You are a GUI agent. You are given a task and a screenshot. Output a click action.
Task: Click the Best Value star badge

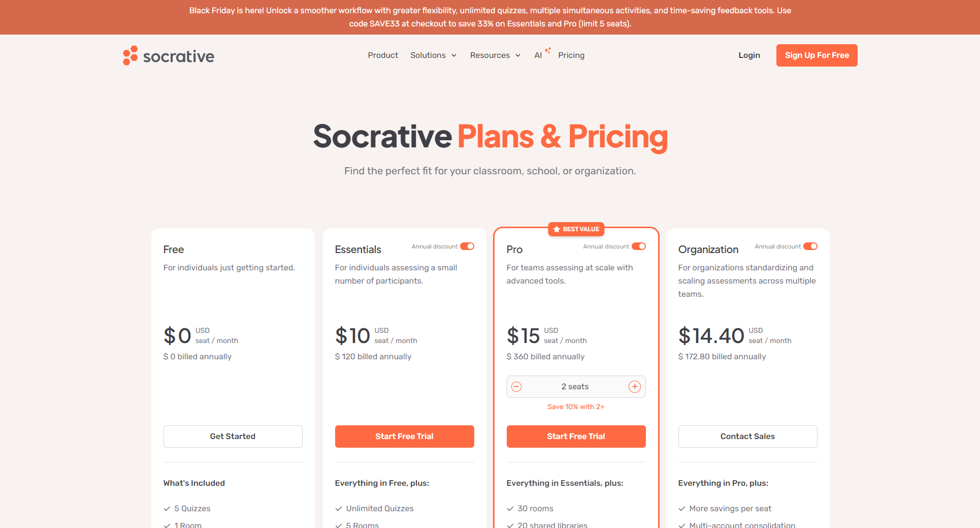[x=576, y=229]
